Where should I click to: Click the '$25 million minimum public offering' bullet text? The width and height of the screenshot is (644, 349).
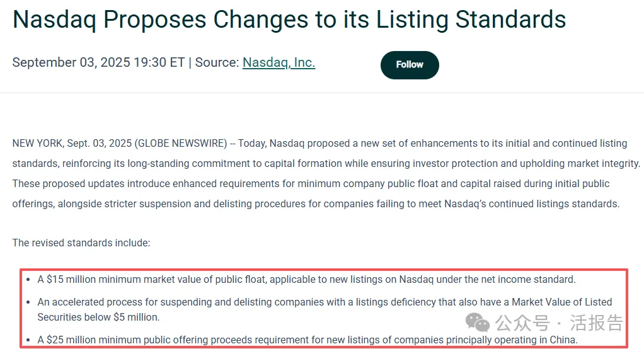[x=307, y=340]
